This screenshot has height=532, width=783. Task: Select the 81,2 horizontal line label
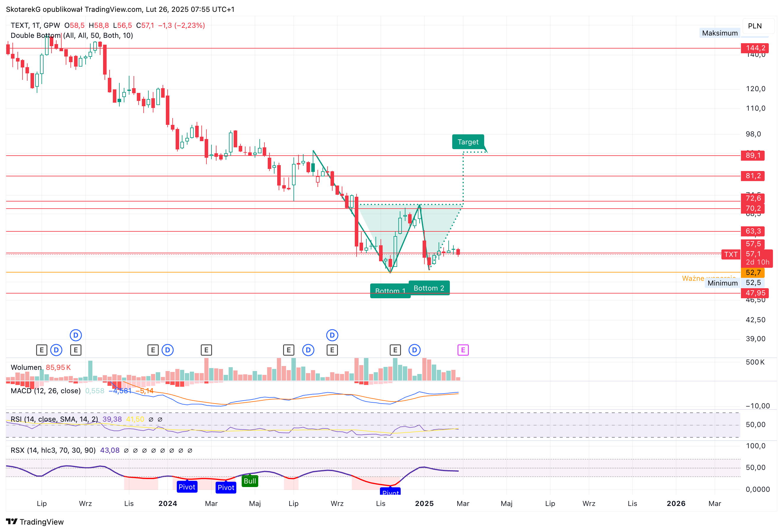(x=753, y=176)
